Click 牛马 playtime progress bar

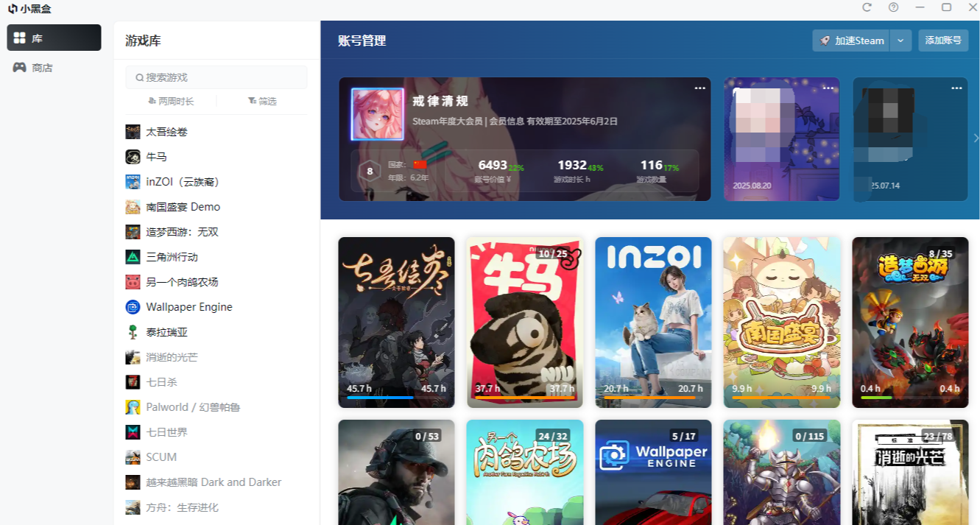[525, 398]
